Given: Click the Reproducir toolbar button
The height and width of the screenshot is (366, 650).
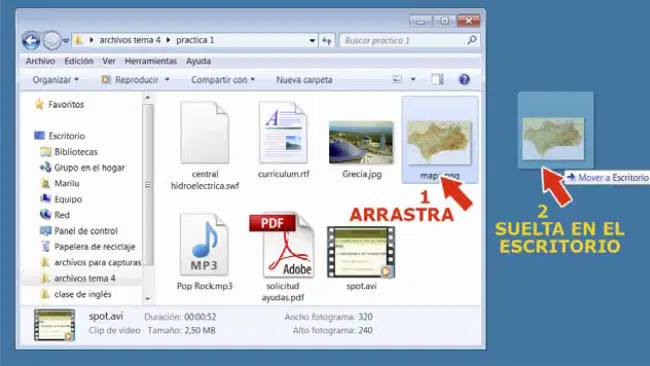Looking at the screenshot, I should [130, 80].
